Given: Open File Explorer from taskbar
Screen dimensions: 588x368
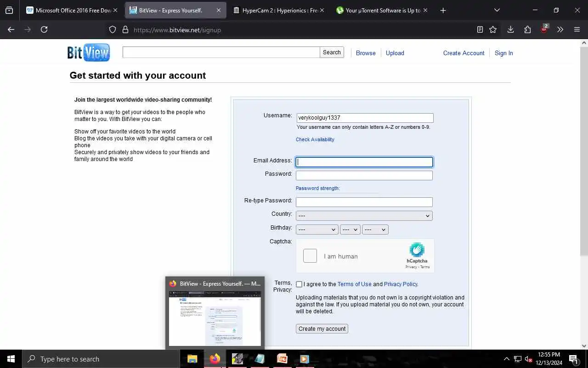Looking at the screenshot, I should pyautogui.click(x=192, y=359).
